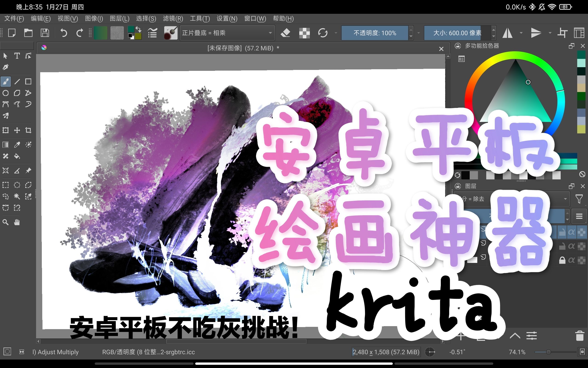
Task: Toggle wrap-around mode
Action: click(x=562, y=33)
